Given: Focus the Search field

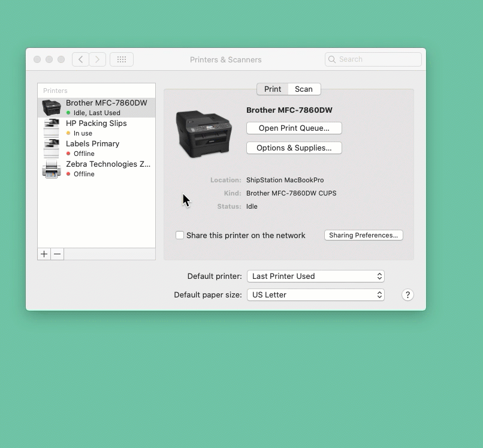Looking at the screenshot, I should tap(373, 59).
